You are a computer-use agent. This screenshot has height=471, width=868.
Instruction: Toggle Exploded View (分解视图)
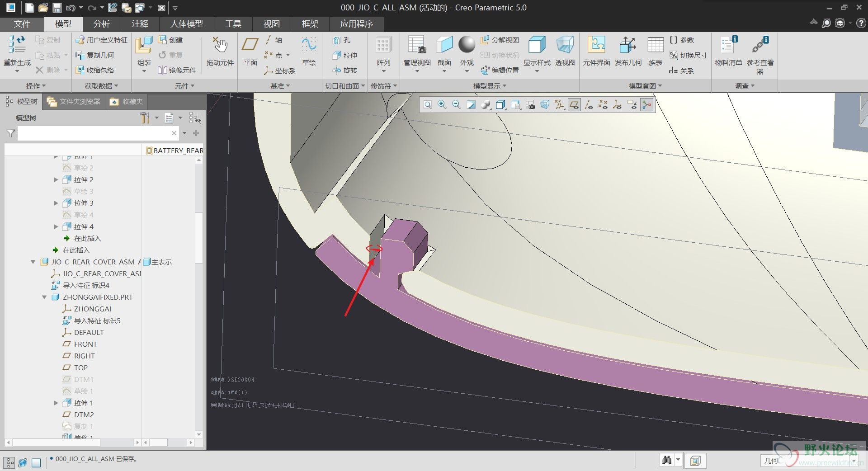tap(500, 40)
